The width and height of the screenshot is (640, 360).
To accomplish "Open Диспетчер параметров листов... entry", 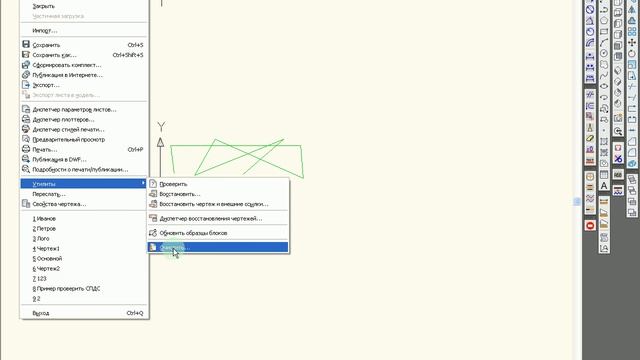I will (x=84, y=109).
